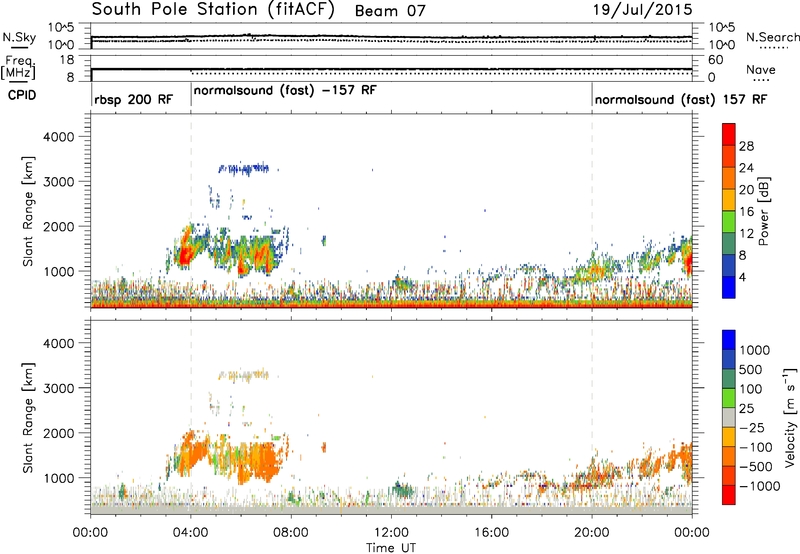Click the 18 tick on the Freq. axis
Viewport: 800px width, 554px height.
(x=67, y=60)
